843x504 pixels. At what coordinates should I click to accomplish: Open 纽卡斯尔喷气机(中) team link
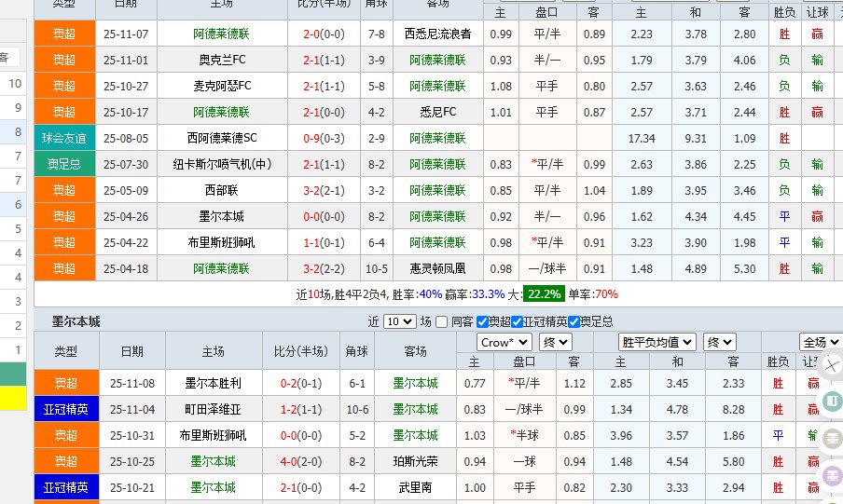(222, 164)
